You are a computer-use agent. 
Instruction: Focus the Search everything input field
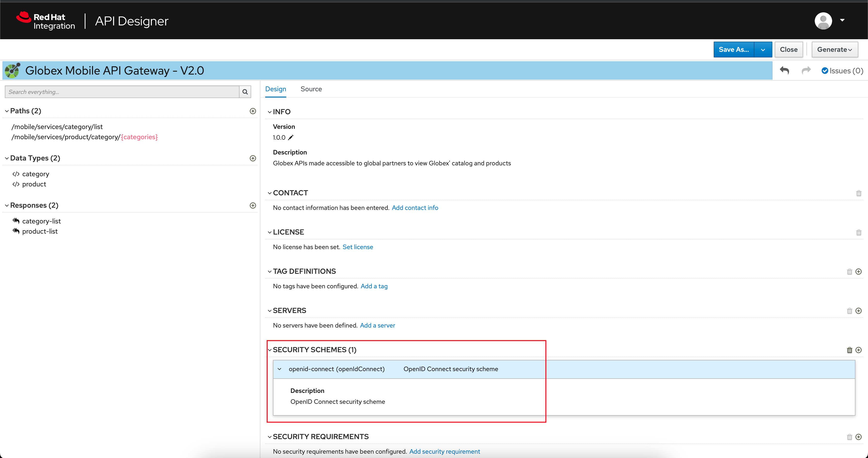pos(122,92)
